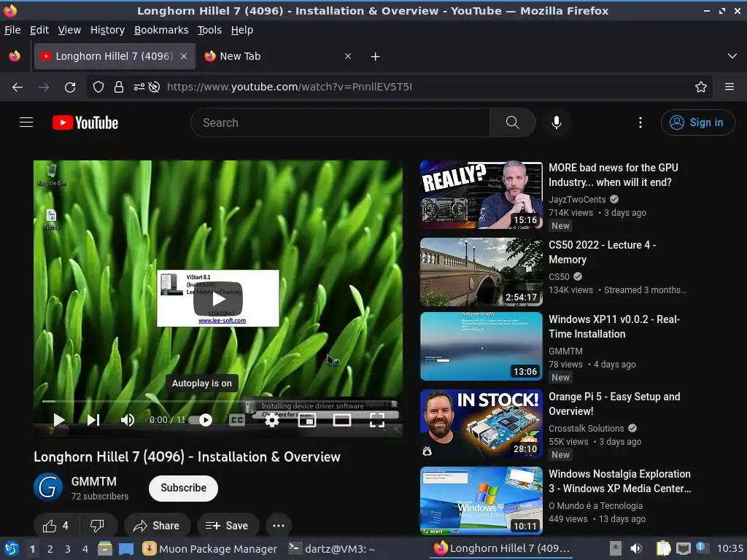Screen dimensions: 747x560
Task: Switch to the dartz@VM3 terminal window
Action: pos(332,549)
